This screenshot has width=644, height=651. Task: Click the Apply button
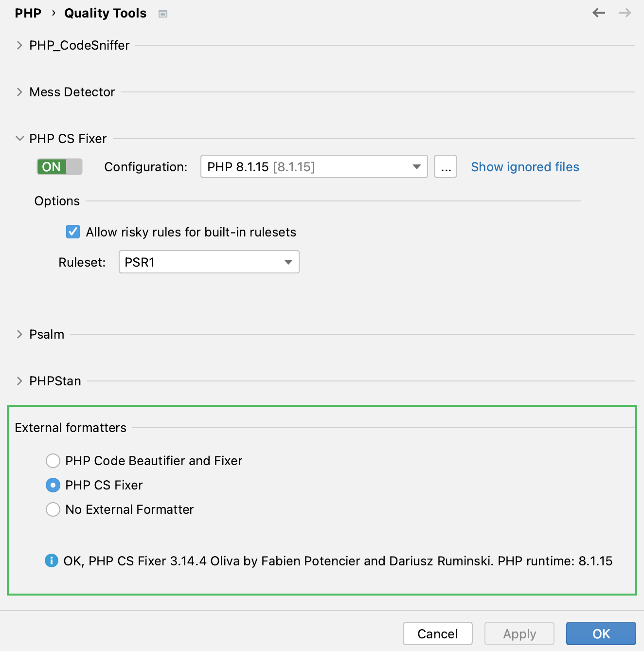coord(519,633)
